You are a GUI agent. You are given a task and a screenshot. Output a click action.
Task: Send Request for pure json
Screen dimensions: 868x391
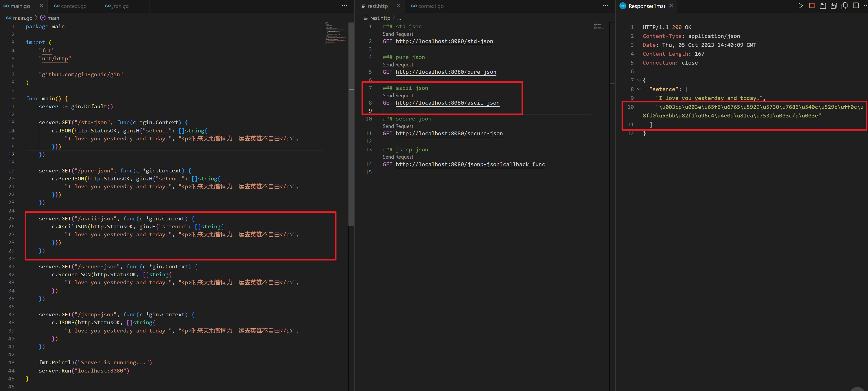pos(398,65)
